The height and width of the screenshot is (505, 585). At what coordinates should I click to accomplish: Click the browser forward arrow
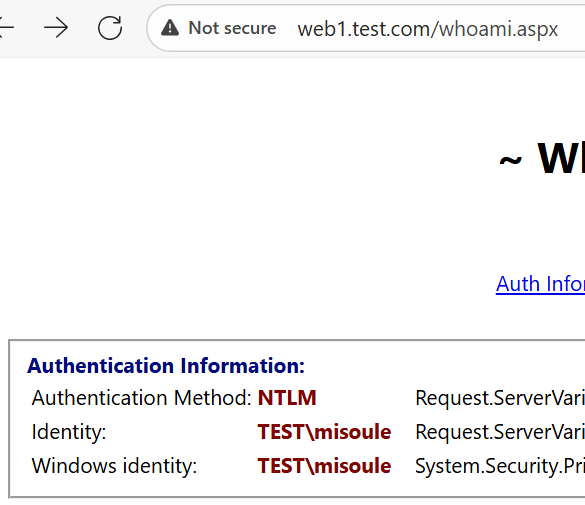[56, 28]
